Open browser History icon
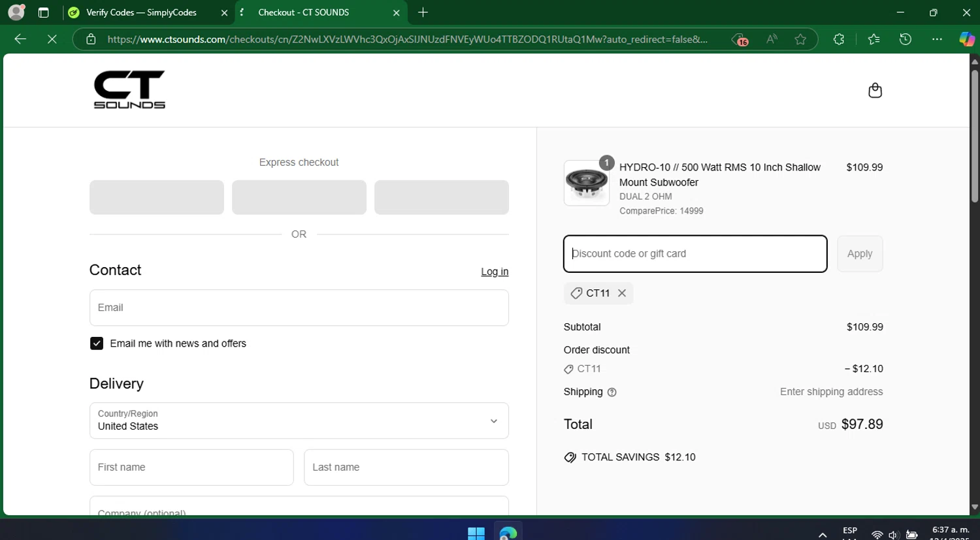The width and height of the screenshot is (980, 540). [x=906, y=39]
